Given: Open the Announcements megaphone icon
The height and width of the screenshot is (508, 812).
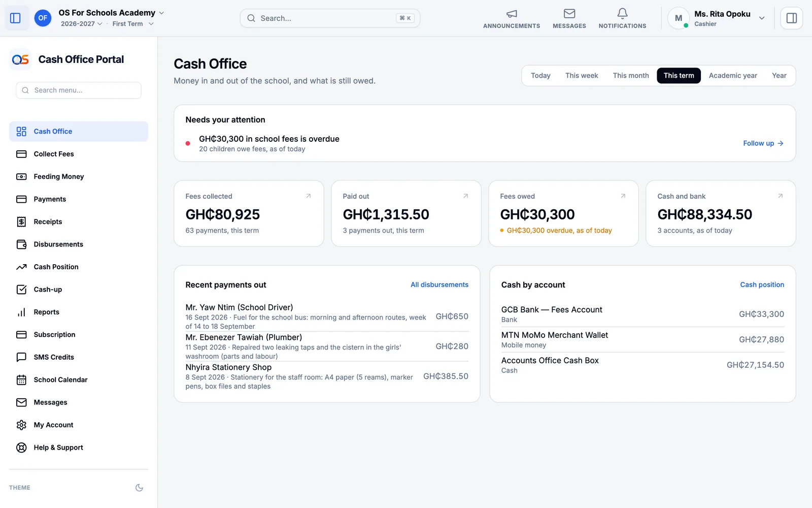Looking at the screenshot, I should (512, 14).
